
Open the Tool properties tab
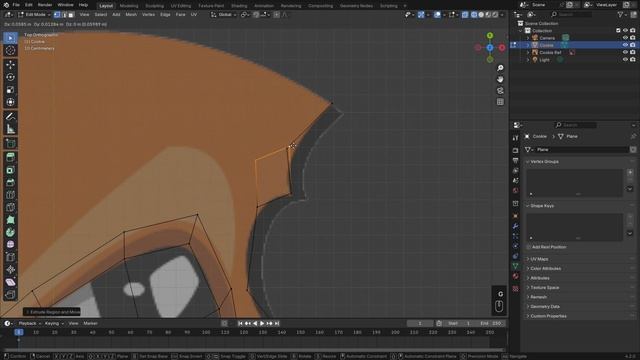516,138
